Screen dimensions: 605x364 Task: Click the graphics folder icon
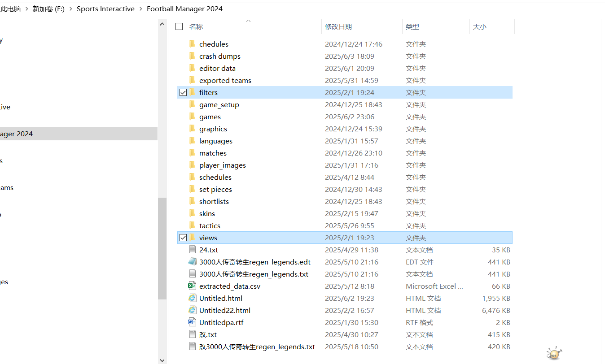[x=192, y=129]
